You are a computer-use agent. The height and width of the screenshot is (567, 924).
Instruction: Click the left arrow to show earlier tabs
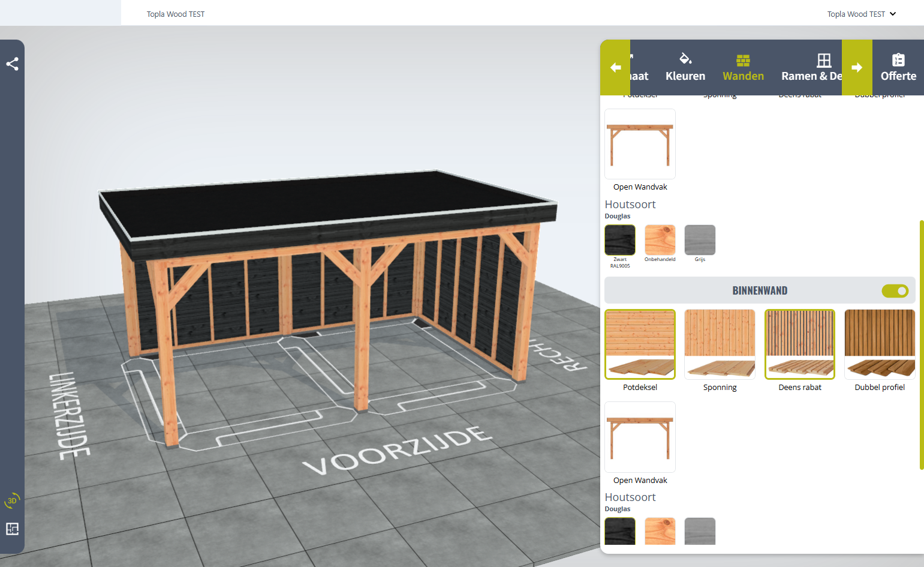615,67
